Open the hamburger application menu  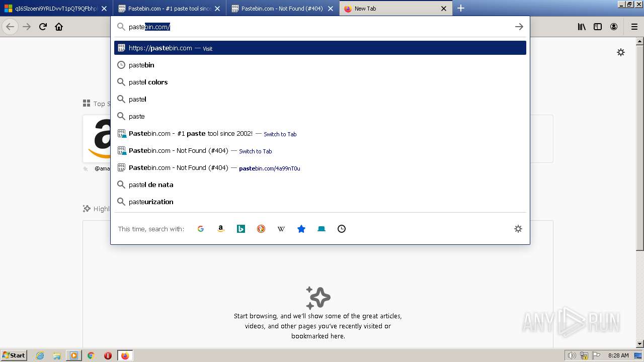coord(634,27)
